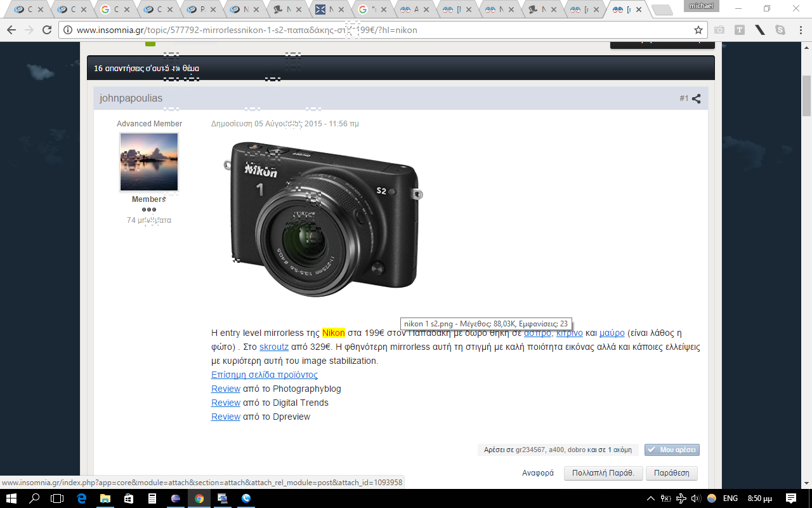Image resolution: width=812 pixels, height=508 pixels.
Task: Open the #1 post permalink
Action: pos(684,98)
